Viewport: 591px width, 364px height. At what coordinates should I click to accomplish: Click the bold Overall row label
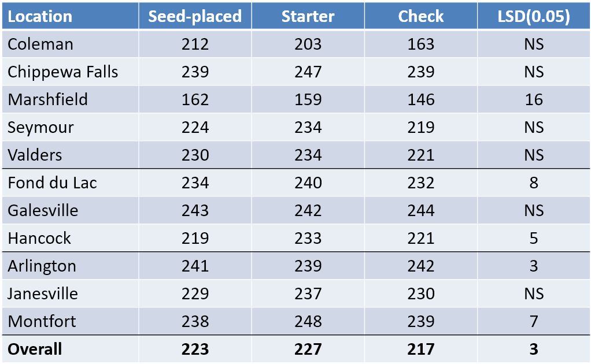pos(35,349)
